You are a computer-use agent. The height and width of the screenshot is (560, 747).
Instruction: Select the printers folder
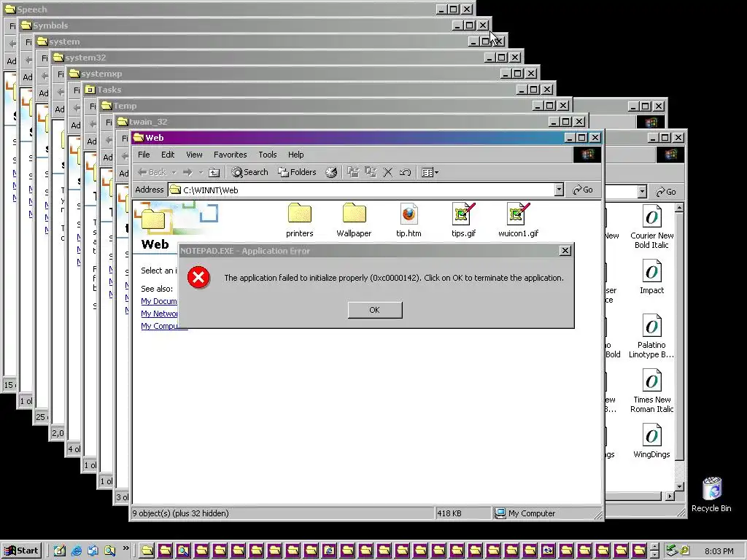pyautogui.click(x=300, y=220)
